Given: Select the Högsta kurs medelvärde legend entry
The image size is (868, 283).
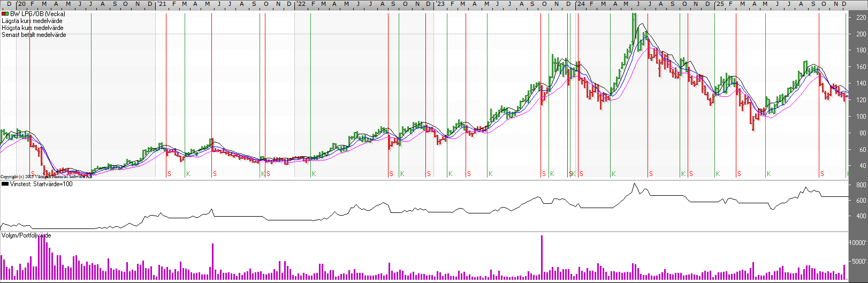Looking at the screenshot, I should tap(32, 28).
